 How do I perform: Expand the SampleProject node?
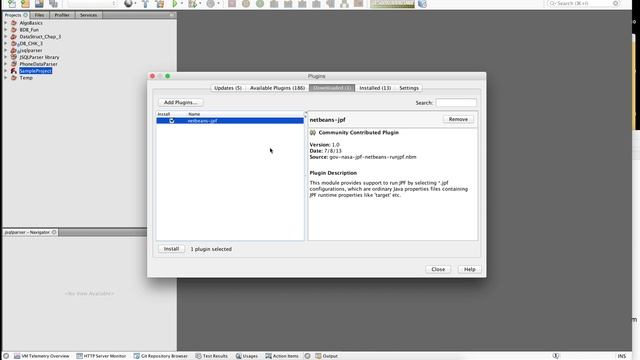pos(6,71)
